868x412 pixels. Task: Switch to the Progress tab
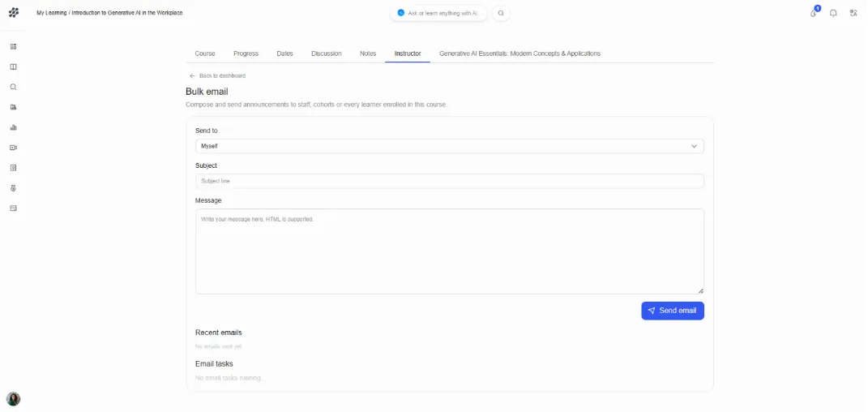(x=246, y=54)
